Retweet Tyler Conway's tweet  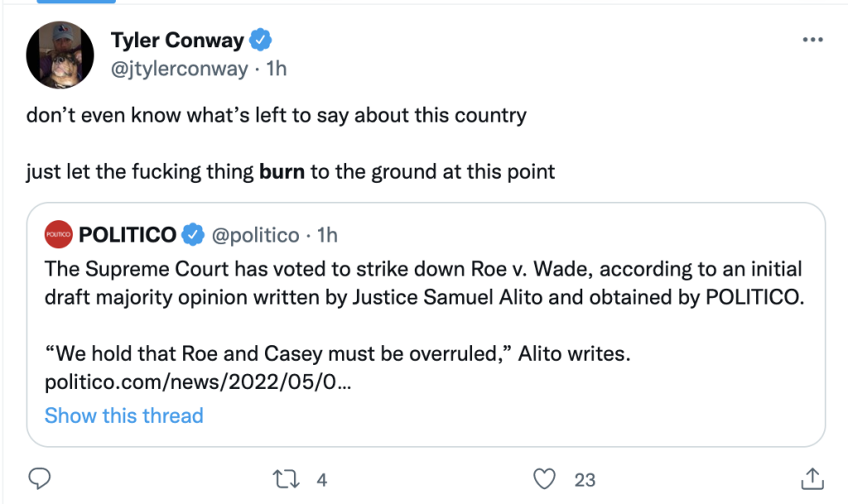pos(283,478)
